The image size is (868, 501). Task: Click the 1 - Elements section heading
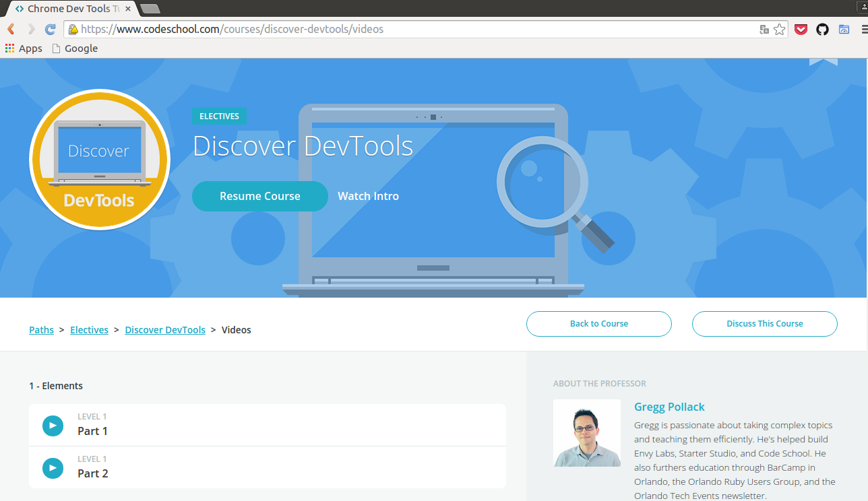pyautogui.click(x=56, y=386)
